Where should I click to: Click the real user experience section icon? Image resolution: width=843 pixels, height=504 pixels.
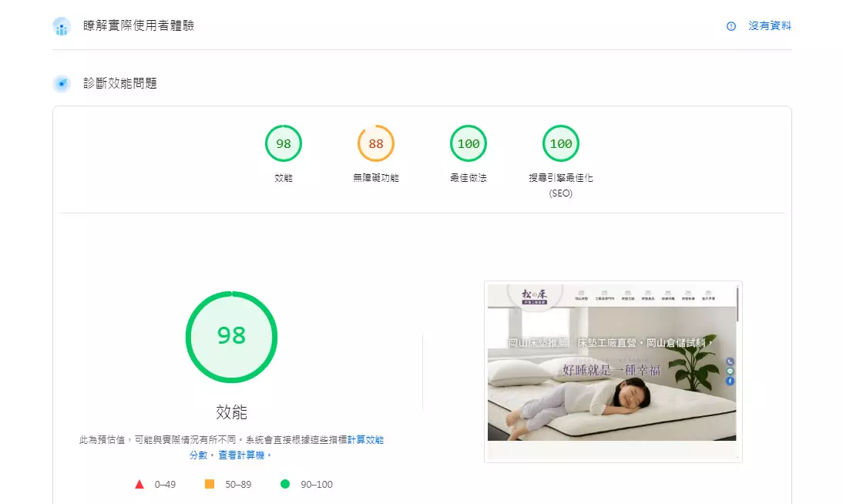pos(62,26)
